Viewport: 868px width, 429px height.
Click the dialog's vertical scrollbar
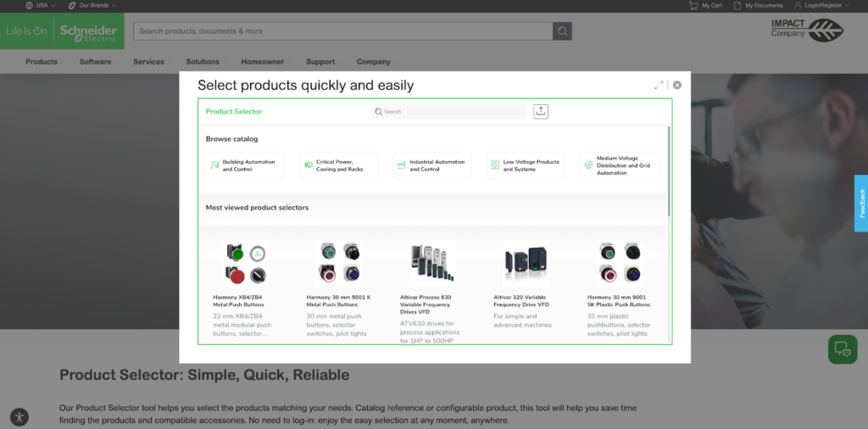(669, 171)
